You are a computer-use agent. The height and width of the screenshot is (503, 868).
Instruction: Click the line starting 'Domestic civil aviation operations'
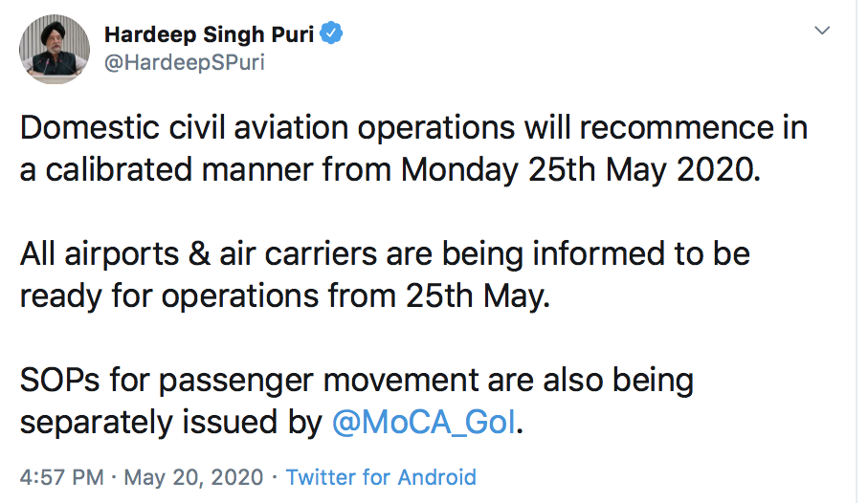(x=413, y=127)
